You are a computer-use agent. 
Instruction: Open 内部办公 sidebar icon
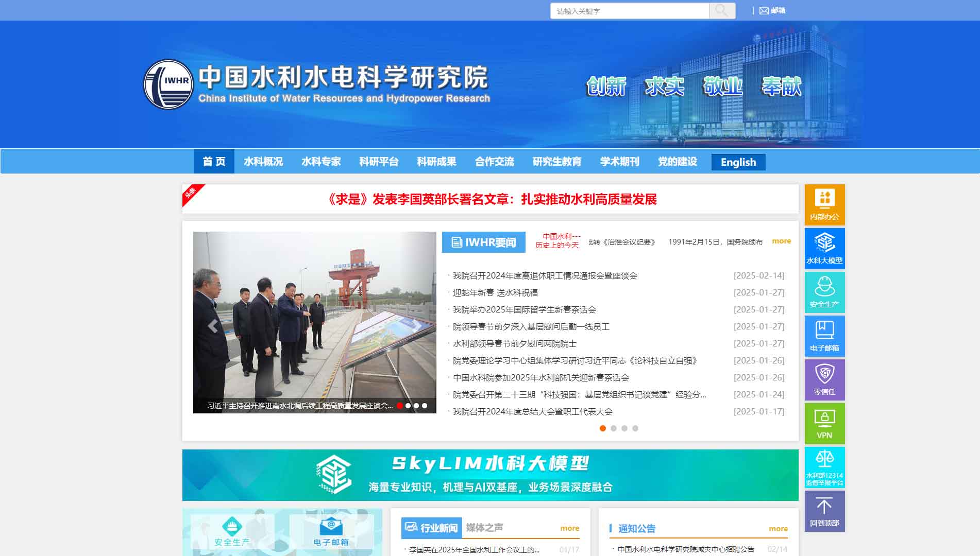pos(824,204)
